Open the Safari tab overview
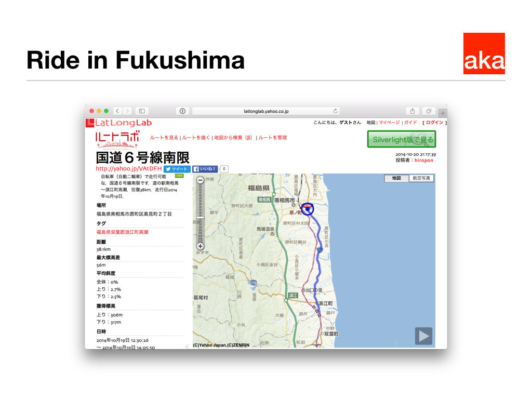The width and height of the screenshot is (532, 399). point(429,111)
